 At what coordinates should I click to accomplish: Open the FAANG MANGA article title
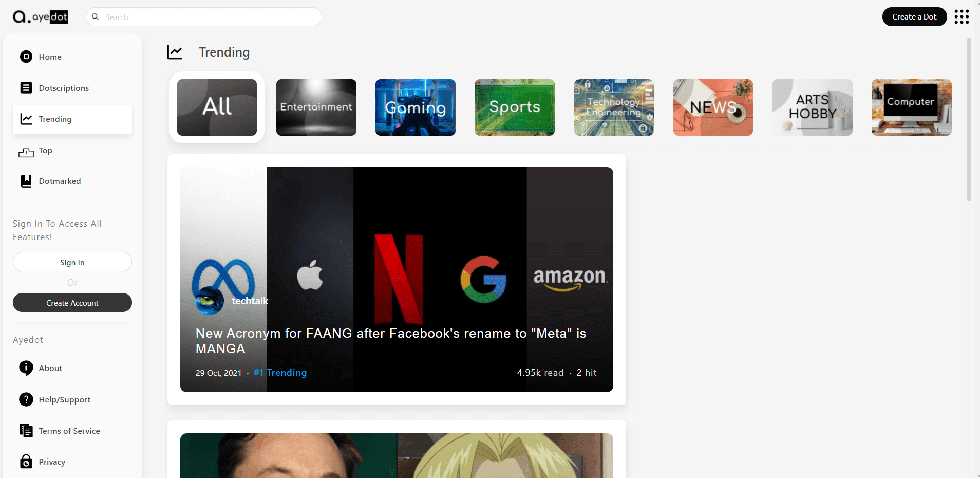[391, 341]
